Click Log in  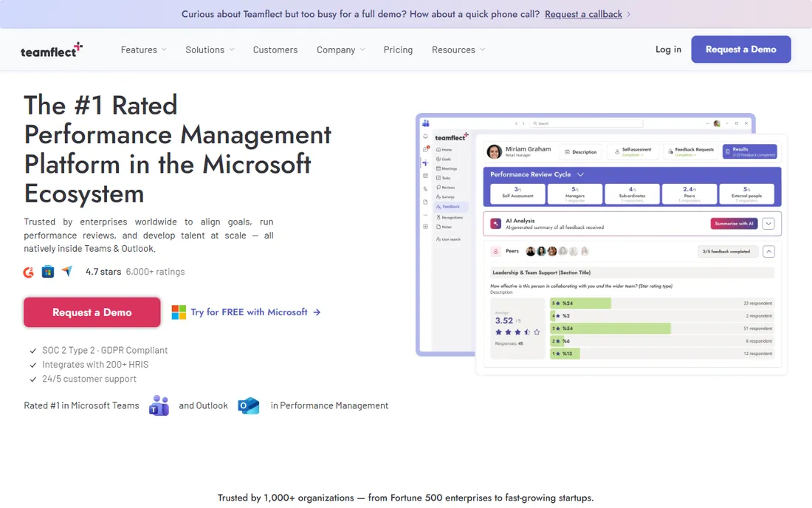(x=668, y=49)
